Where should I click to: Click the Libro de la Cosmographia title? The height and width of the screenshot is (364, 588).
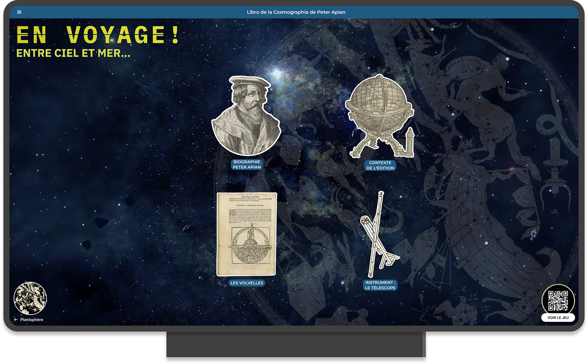tap(296, 12)
